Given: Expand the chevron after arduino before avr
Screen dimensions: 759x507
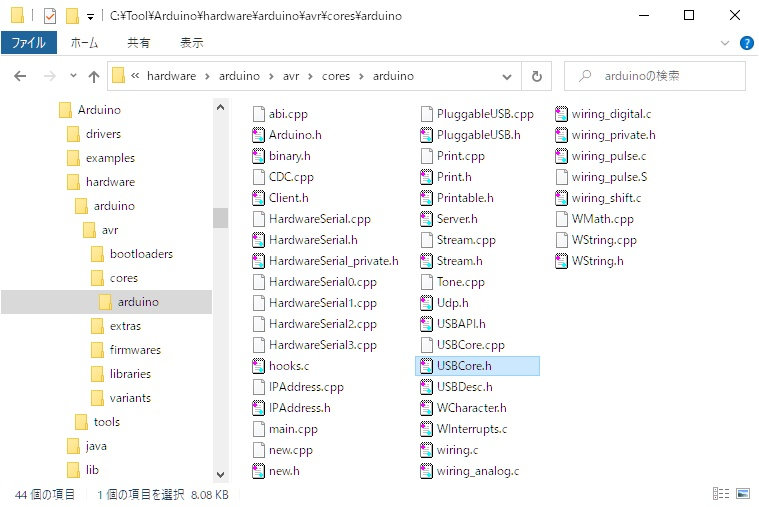Looking at the screenshot, I should click(x=271, y=76).
